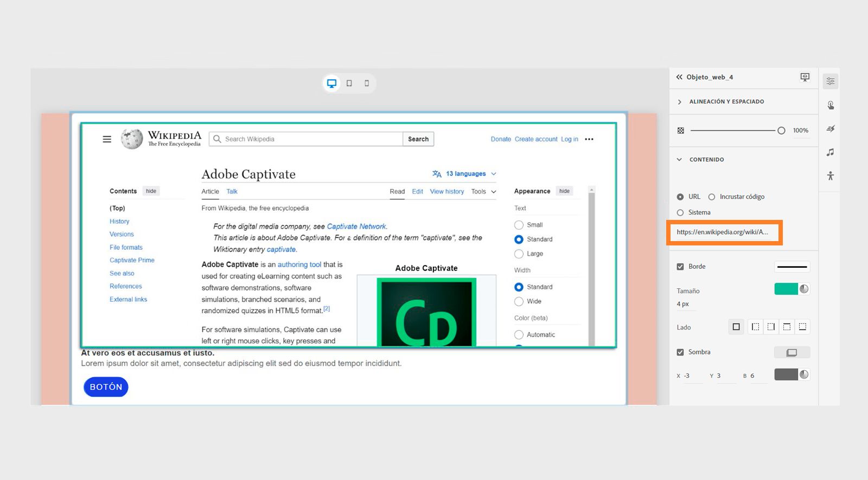Select Wide width radio
868x480 pixels.
tap(519, 301)
